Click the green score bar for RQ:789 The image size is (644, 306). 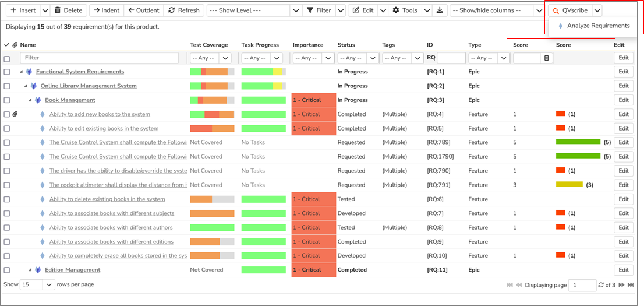(578, 142)
